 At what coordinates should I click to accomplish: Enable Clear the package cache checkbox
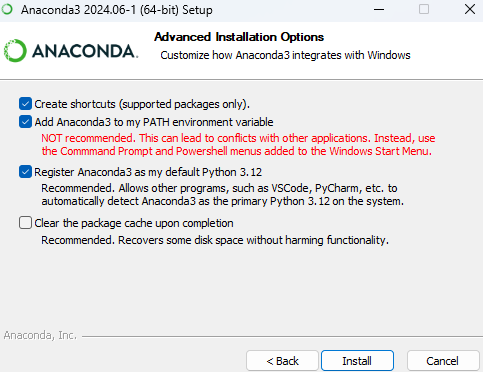25,223
